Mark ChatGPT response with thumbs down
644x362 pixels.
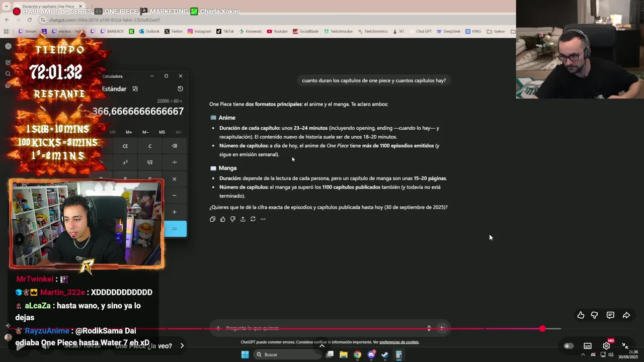tap(232, 219)
